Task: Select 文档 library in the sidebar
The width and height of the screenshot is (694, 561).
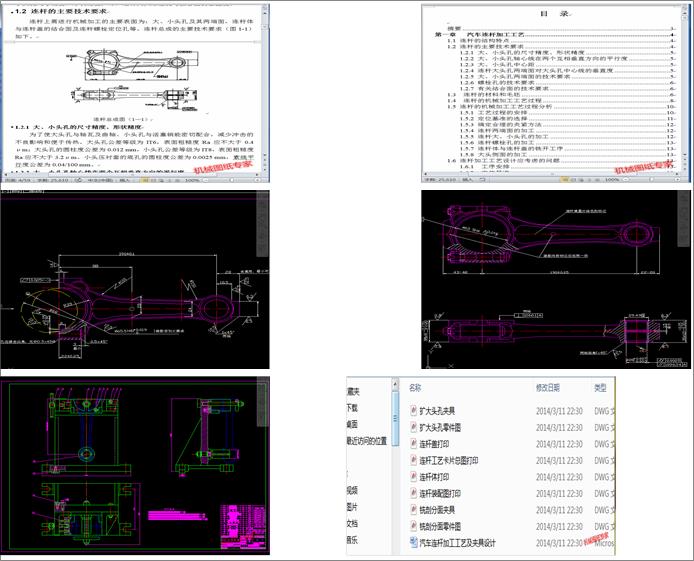Action: [352, 523]
